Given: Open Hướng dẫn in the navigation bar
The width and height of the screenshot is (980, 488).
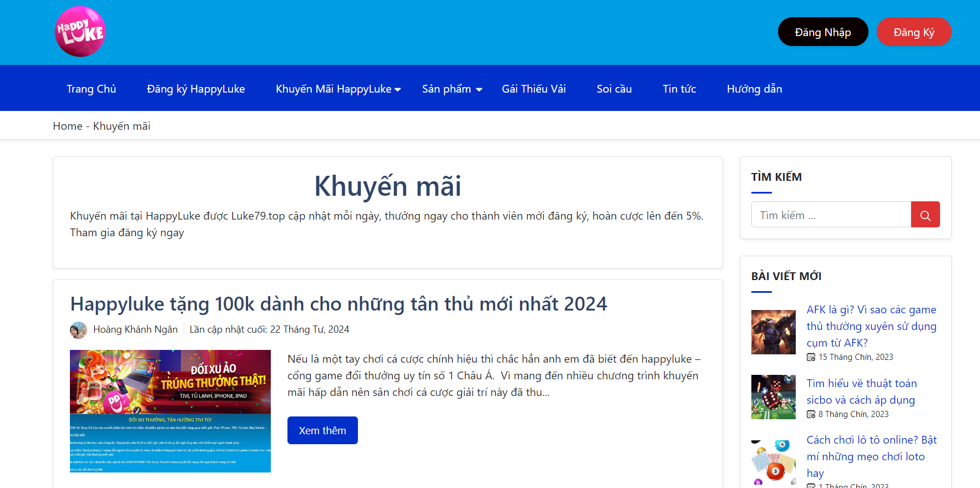Looking at the screenshot, I should pyautogui.click(x=754, y=89).
